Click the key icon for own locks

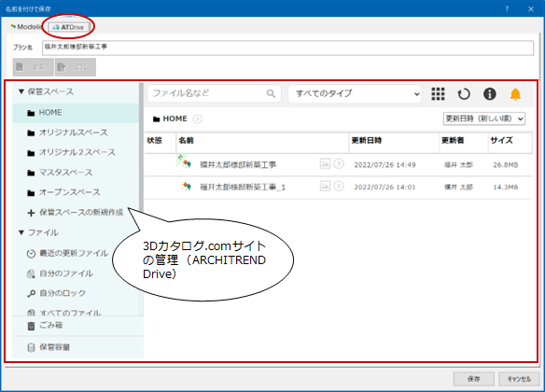click(31, 294)
